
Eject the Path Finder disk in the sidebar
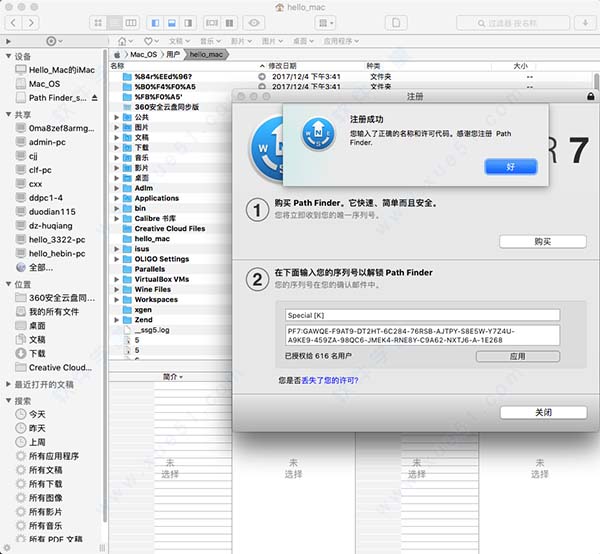coord(95,98)
